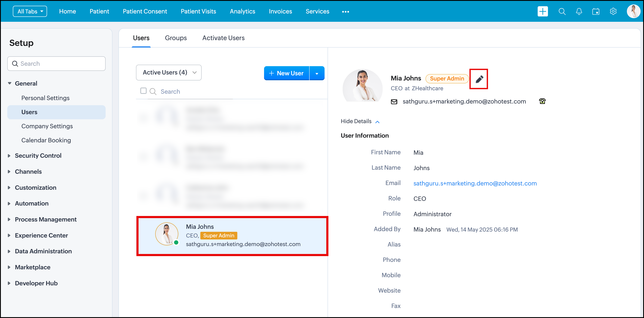The image size is (644, 318).
Task: Open the notifications bell icon
Action: coord(579,12)
